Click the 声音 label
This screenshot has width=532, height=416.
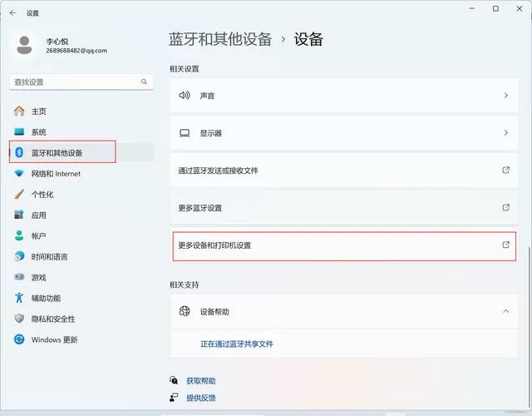tap(207, 96)
